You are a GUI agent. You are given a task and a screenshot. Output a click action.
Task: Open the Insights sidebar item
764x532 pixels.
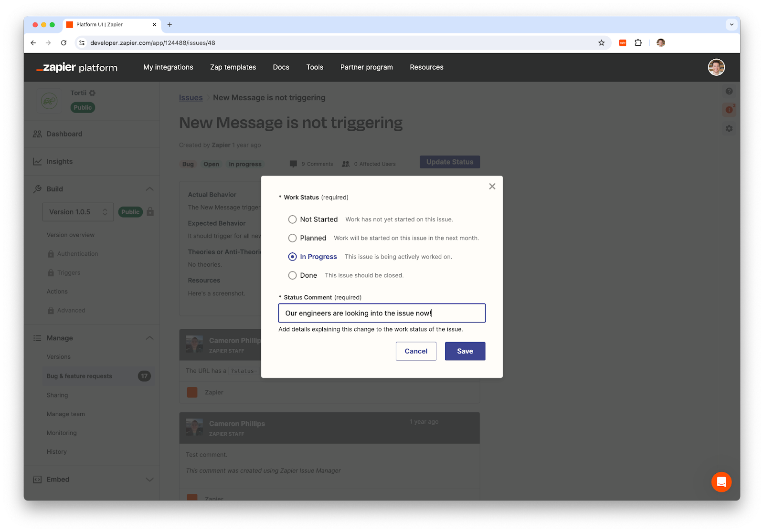pyautogui.click(x=92, y=162)
